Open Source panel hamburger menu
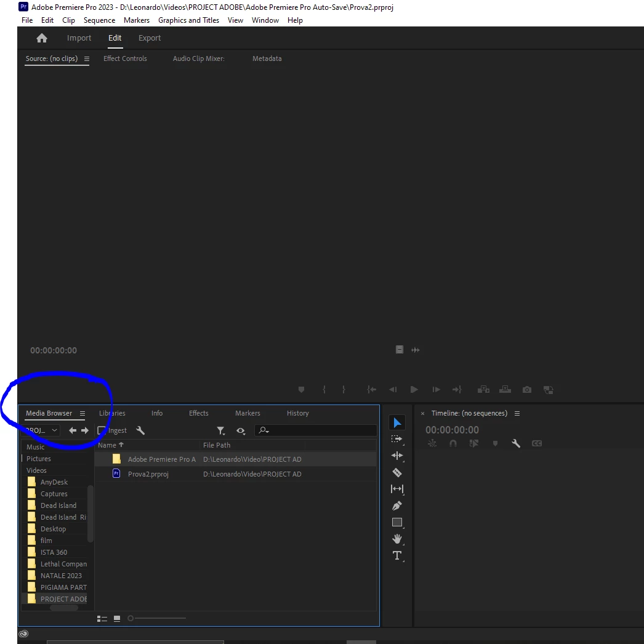 pos(87,58)
